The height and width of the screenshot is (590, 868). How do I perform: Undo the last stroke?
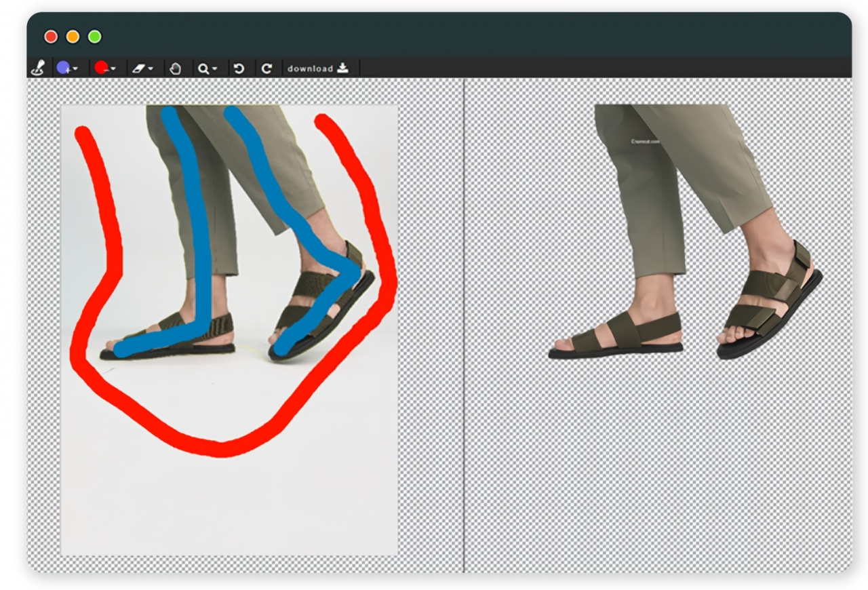(x=238, y=68)
